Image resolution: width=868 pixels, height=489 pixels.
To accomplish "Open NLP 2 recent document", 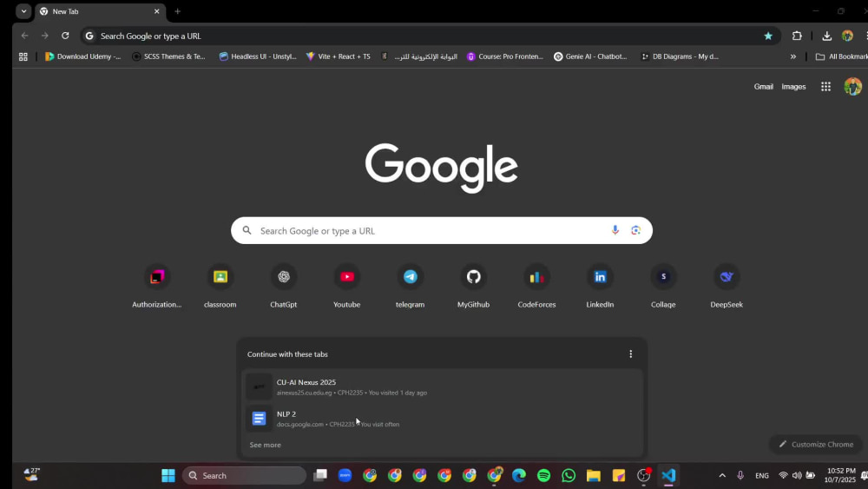I will coord(443,419).
